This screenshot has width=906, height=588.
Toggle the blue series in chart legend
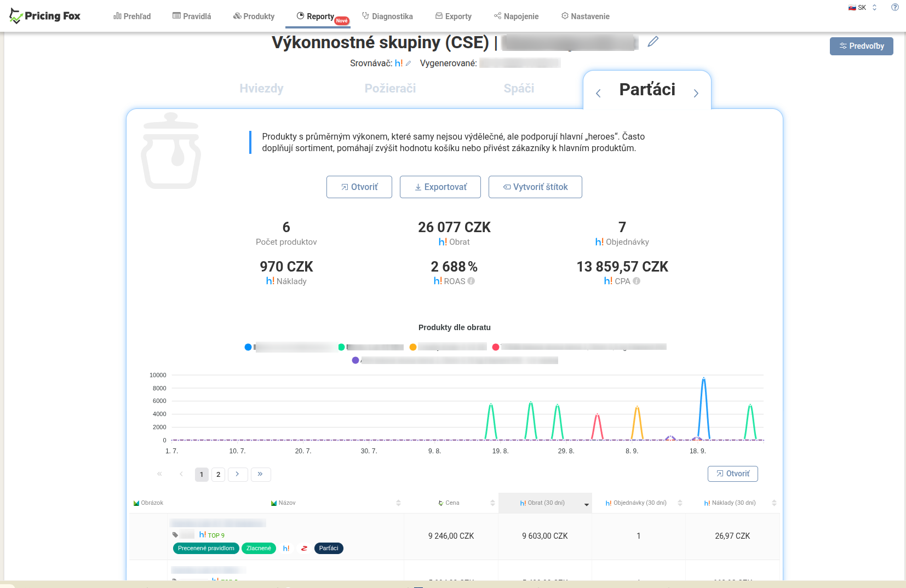click(x=248, y=347)
